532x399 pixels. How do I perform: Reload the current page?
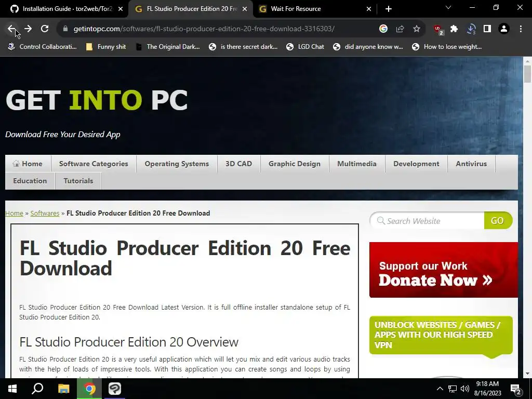click(x=45, y=29)
